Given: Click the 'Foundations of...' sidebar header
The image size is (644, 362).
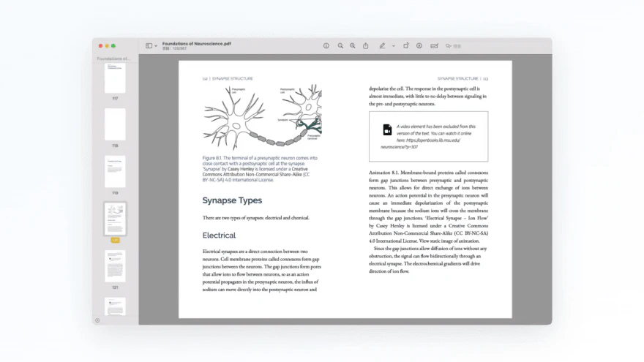Looking at the screenshot, I should (114, 59).
